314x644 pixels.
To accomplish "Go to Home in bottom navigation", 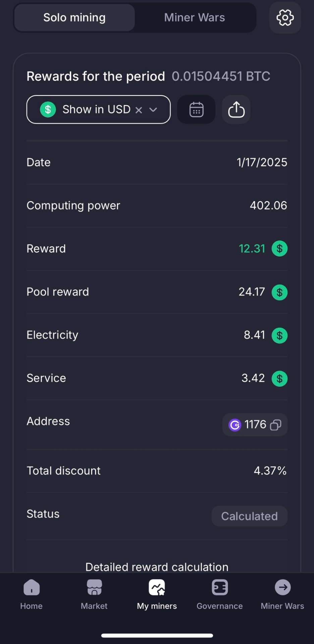I will point(32,594).
